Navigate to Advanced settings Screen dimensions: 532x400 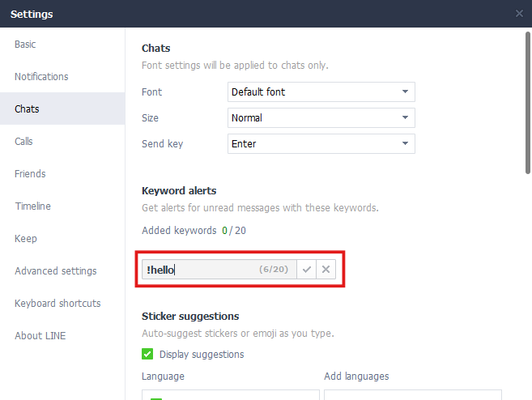coord(55,271)
